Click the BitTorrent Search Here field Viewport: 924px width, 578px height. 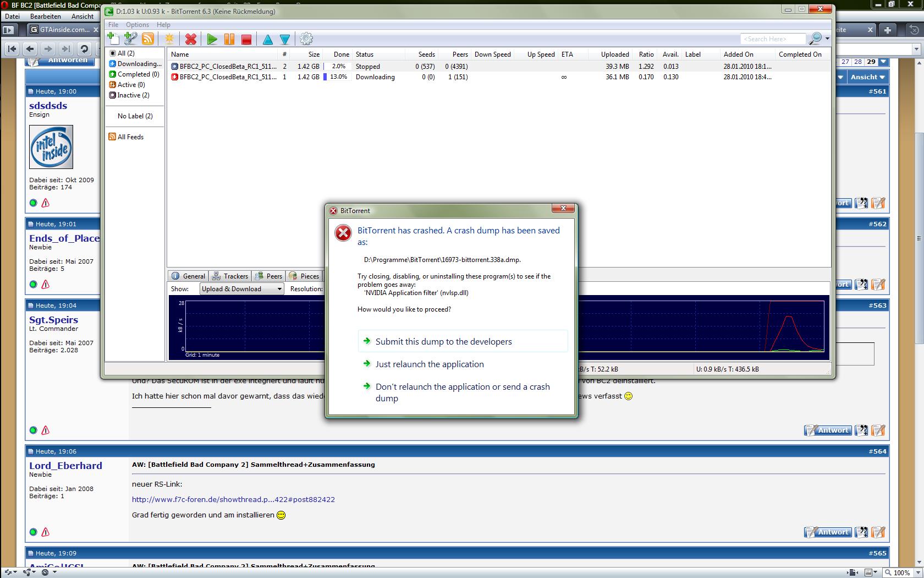[x=773, y=39]
